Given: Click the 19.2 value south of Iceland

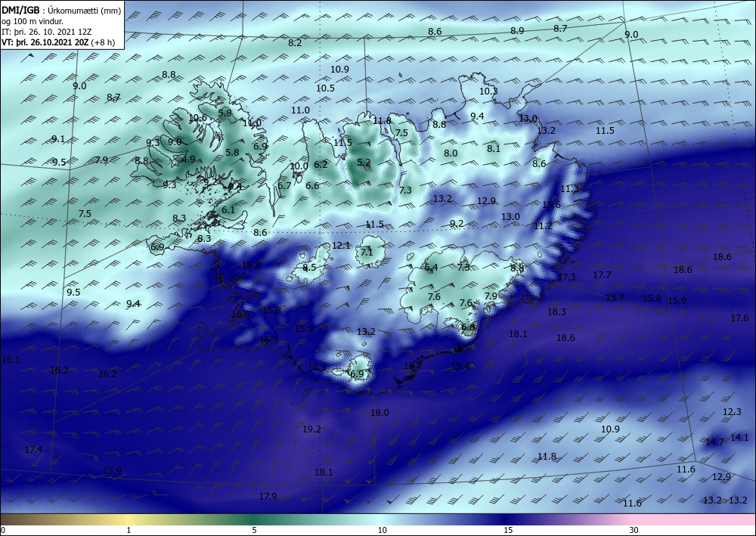Looking at the screenshot, I should tap(311, 429).
